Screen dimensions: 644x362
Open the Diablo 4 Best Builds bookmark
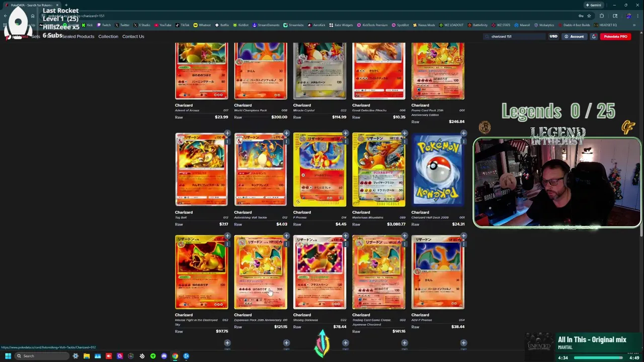[575, 25]
